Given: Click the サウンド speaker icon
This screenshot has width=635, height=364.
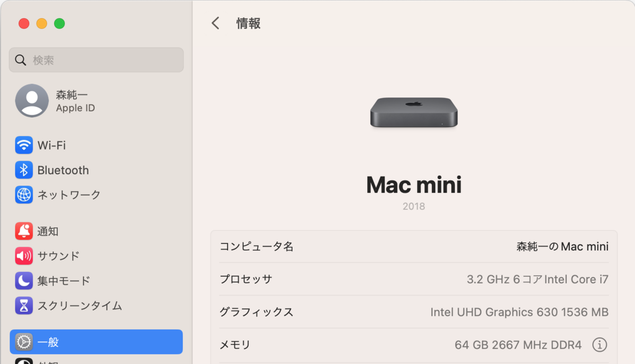Looking at the screenshot, I should point(24,256).
